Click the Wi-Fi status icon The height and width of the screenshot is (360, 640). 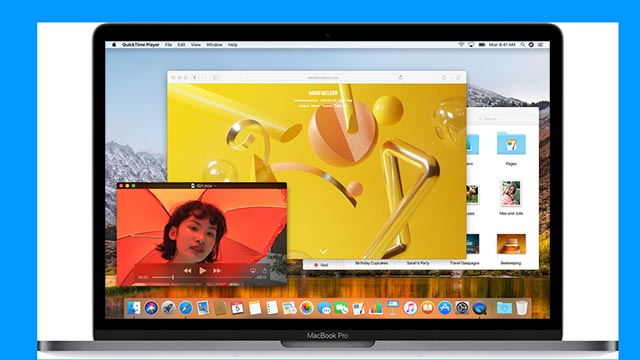(461, 45)
